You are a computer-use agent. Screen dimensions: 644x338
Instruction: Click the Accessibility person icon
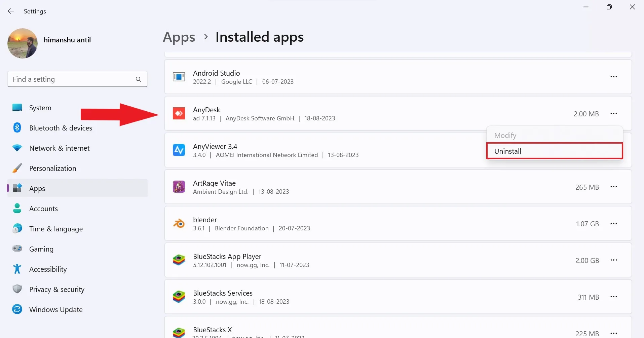tap(17, 269)
